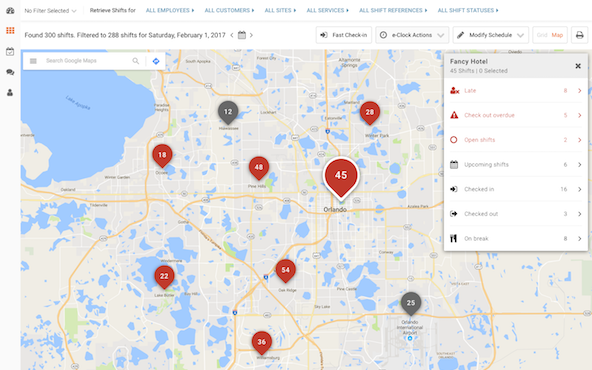Expand the Late shifts row
Viewport: 592px width, 370px height.
coord(516,91)
